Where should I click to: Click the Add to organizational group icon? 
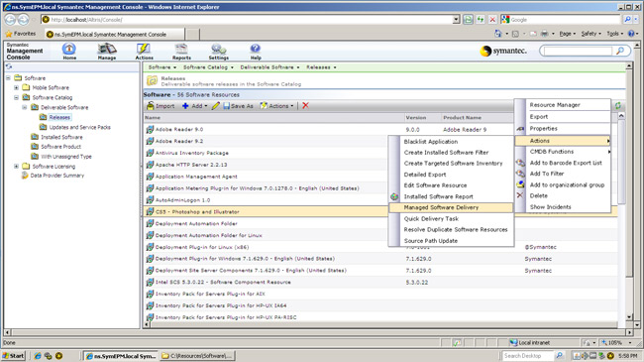(x=520, y=184)
